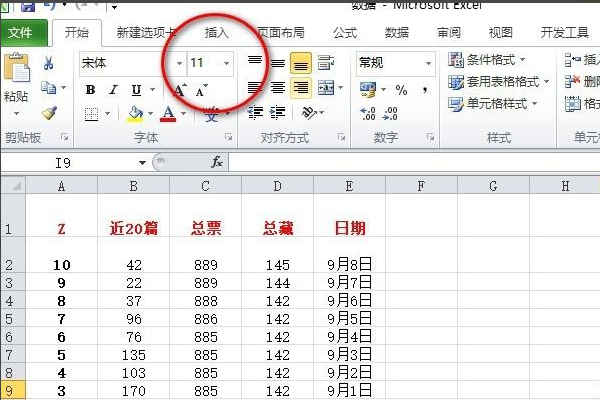This screenshot has height=400, width=600.
Task: Click the Orientation text-angle icon
Action: [x=309, y=113]
